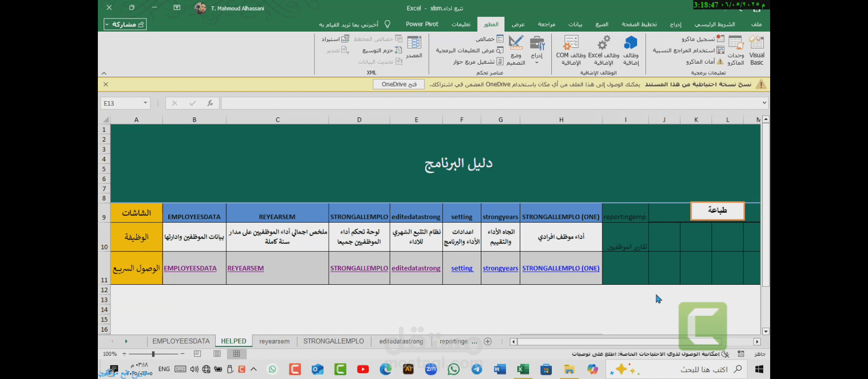Viewport: 868px width, 379px height.
Task: Open the Review tab (مراجعة)
Action: point(547,24)
